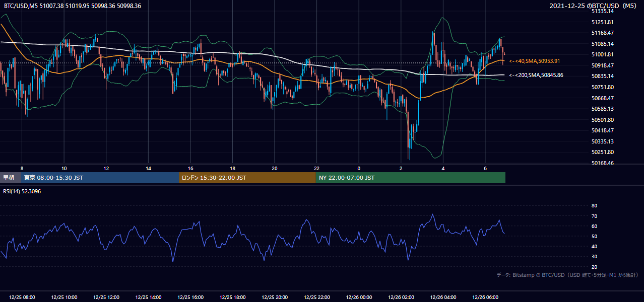Click the 12/25 18:00 time axis label
This screenshot has height=302, width=644.
(x=232, y=297)
